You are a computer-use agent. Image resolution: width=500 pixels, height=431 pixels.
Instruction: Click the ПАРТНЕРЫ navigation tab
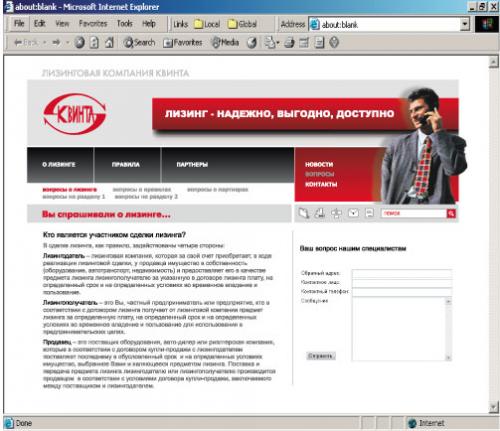[x=192, y=165]
